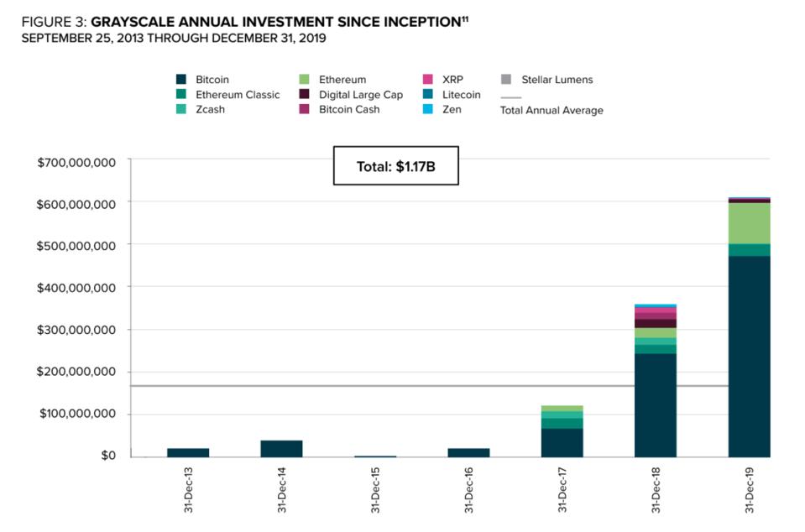Click the 31-Dec-18 Bitcoin bar segment

click(656, 405)
